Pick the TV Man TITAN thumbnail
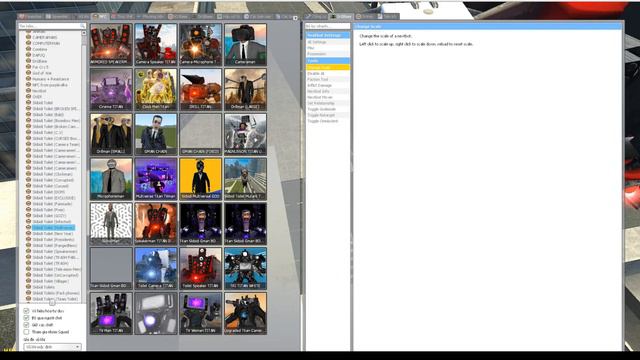 [x=111, y=313]
